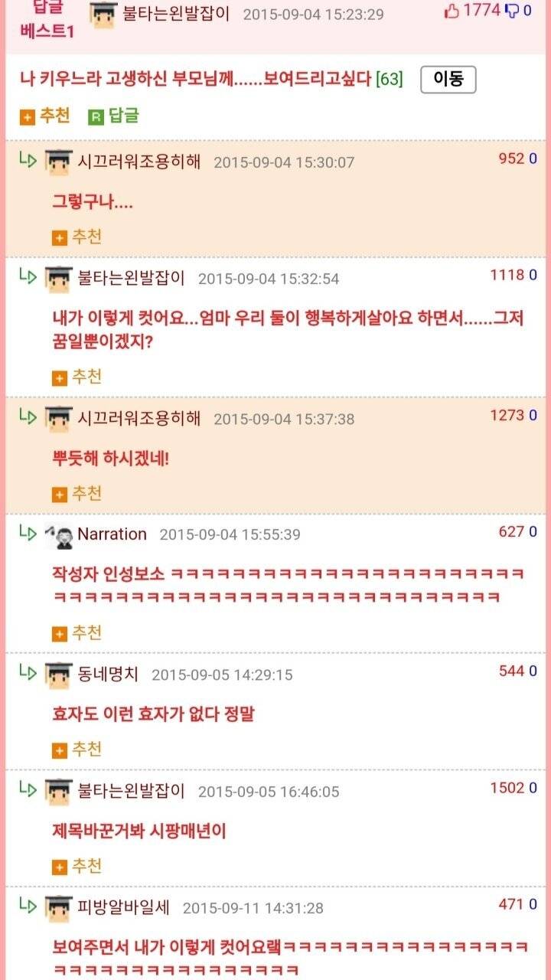Screen dimensions: 551x980
Task: Click the 1273 vote count
Action: click(x=507, y=415)
